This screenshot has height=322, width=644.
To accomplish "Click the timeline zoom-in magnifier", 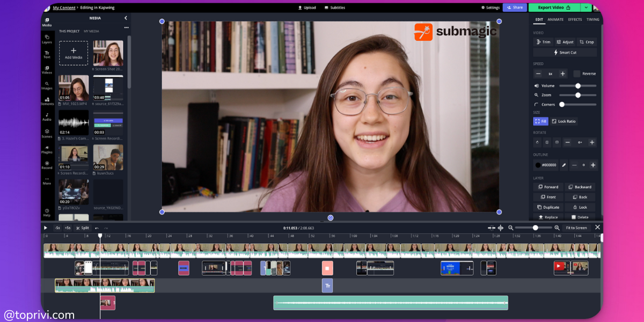I will coord(557,228).
